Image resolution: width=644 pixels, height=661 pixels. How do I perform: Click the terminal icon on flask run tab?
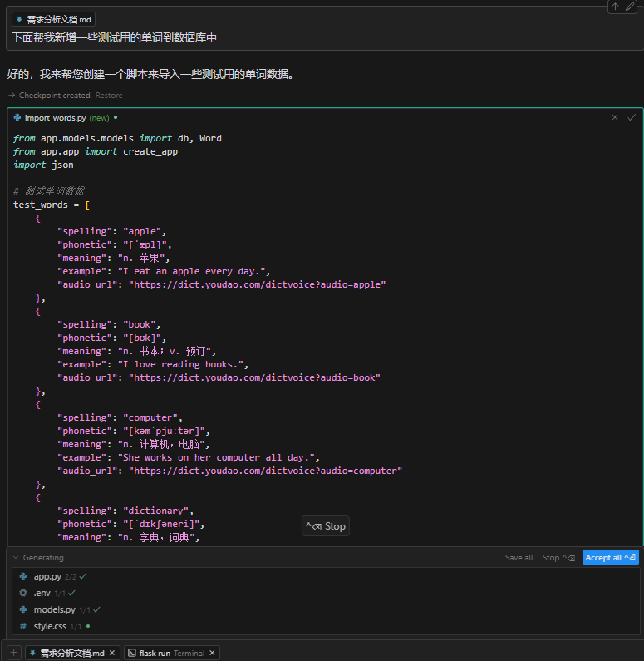(x=132, y=653)
